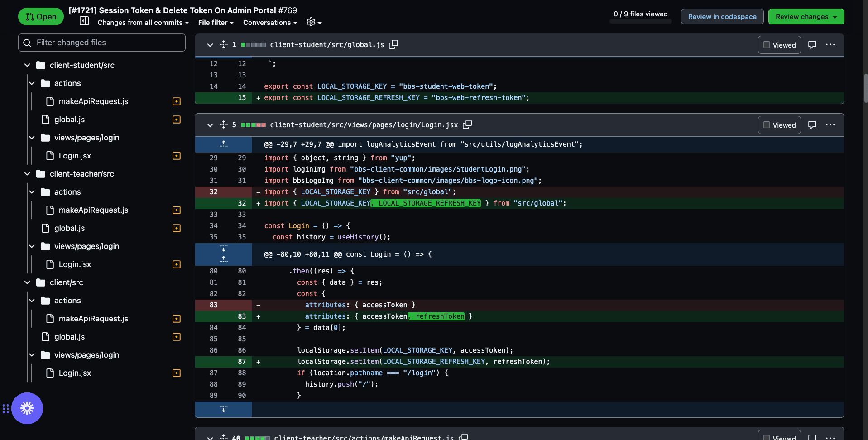This screenshot has height=440, width=868.
Task: Open client-student global.js file
Action: click(69, 120)
